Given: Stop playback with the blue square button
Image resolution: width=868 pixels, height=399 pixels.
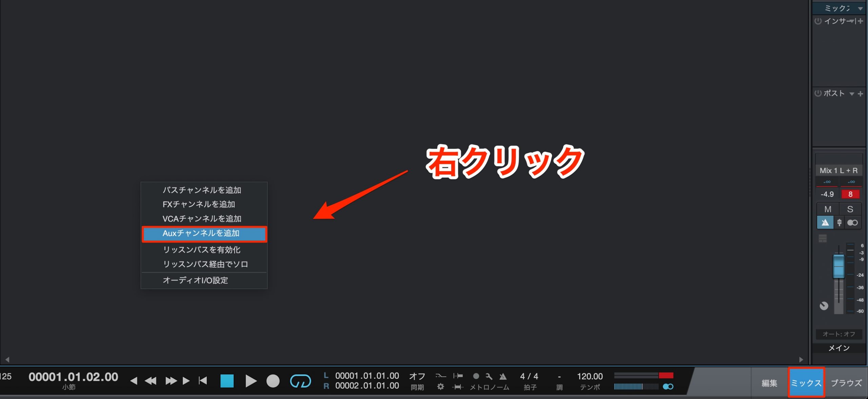Looking at the screenshot, I should (x=227, y=381).
